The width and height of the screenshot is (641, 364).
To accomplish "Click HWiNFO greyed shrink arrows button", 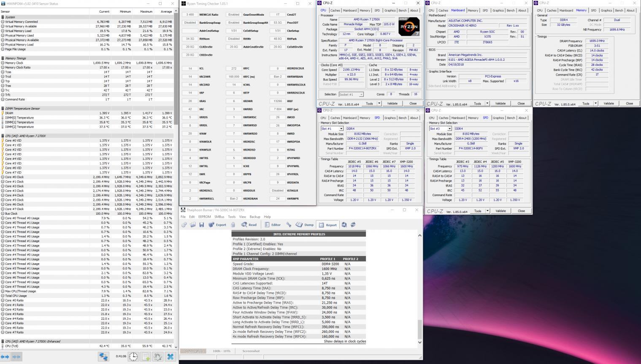I will point(16,356).
